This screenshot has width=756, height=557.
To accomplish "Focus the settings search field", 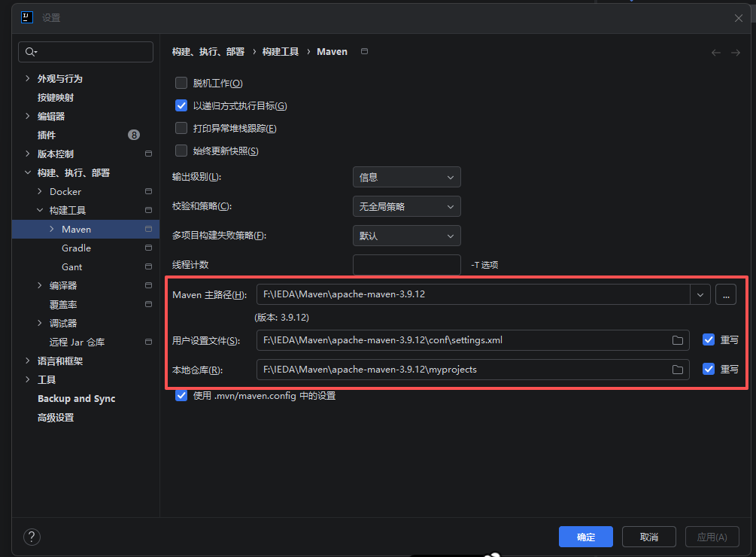I will tap(86, 52).
